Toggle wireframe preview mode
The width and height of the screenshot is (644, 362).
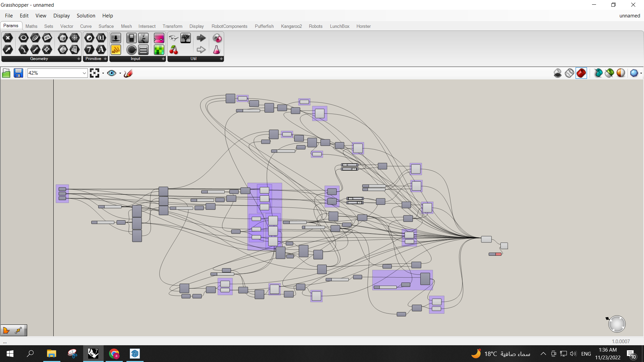click(x=569, y=73)
